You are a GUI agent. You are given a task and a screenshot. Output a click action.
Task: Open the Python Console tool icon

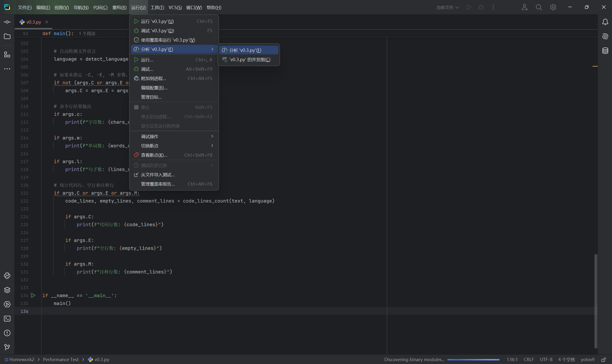coord(7,276)
